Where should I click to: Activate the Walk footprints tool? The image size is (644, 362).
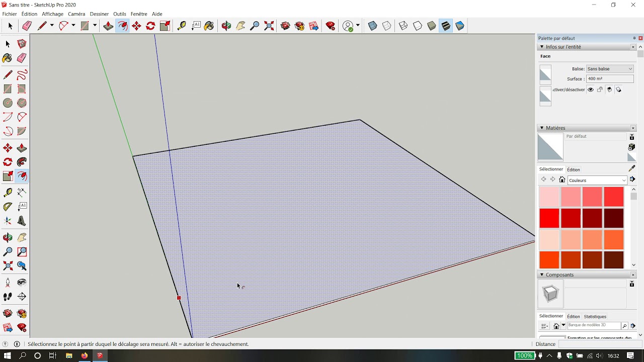coord(8,297)
